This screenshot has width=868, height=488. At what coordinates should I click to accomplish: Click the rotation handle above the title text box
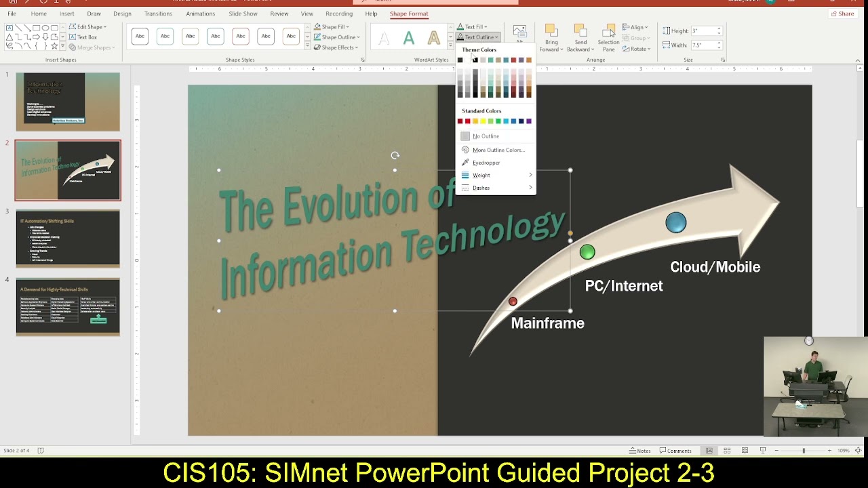pyautogui.click(x=395, y=155)
